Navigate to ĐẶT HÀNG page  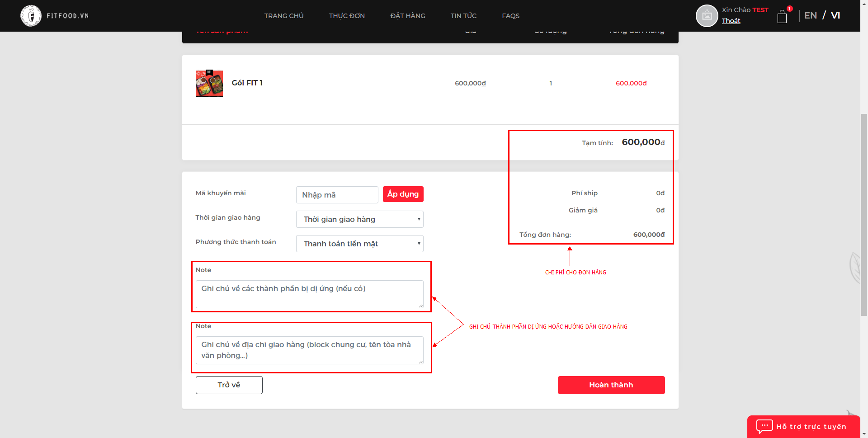[x=407, y=16]
